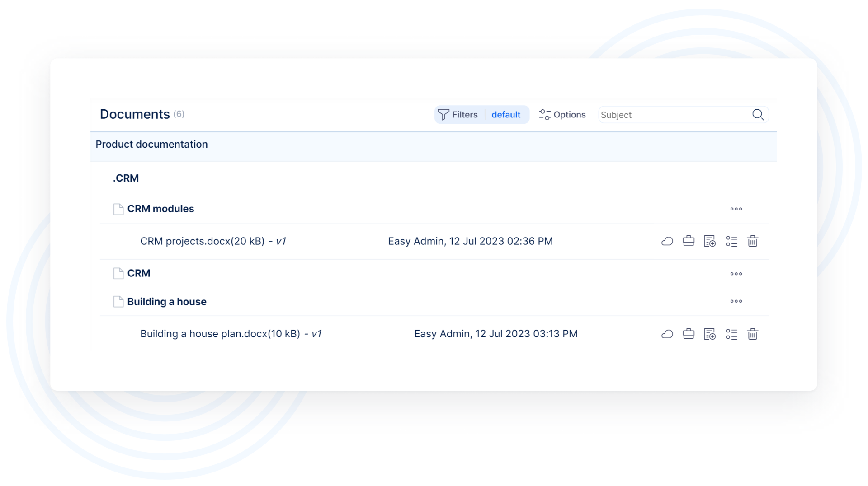
Task: Click the cloud icon for CRM projects.docx
Action: 667,241
